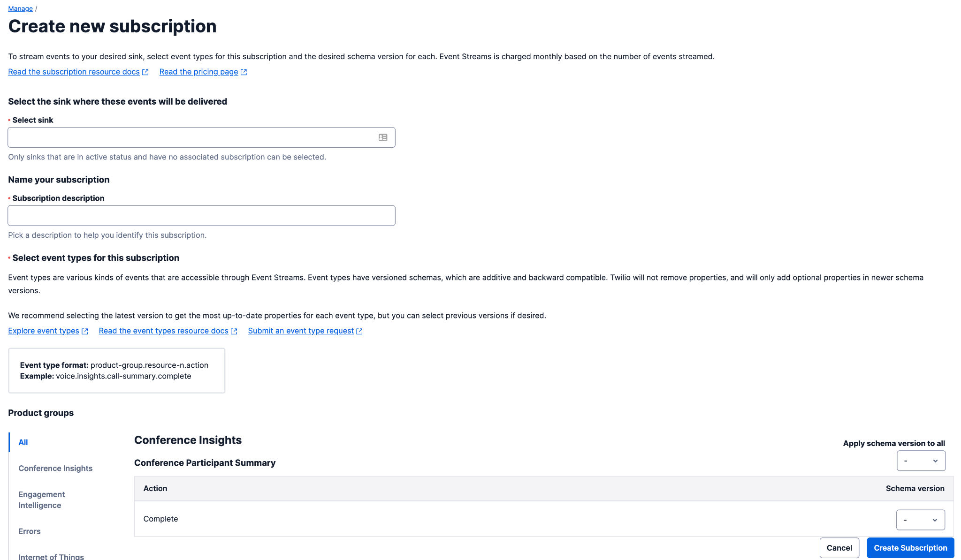This screenshot has height=560, width=961.
Task: Select Conference Insights in product groups sidebar
Action: click(x=55, y=468)
